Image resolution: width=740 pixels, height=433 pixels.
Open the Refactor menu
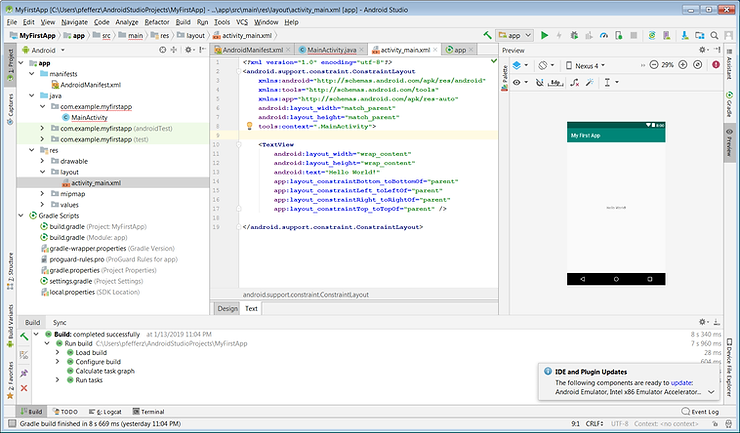point(157,22)
